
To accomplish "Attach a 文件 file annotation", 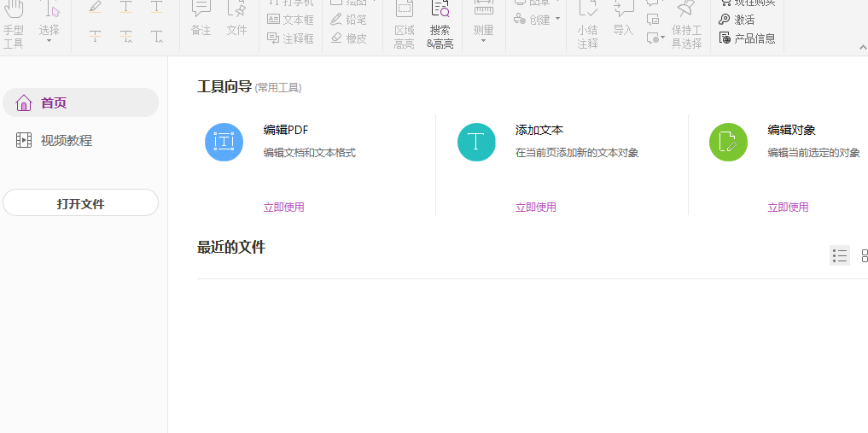I will [x=236, y=19].
